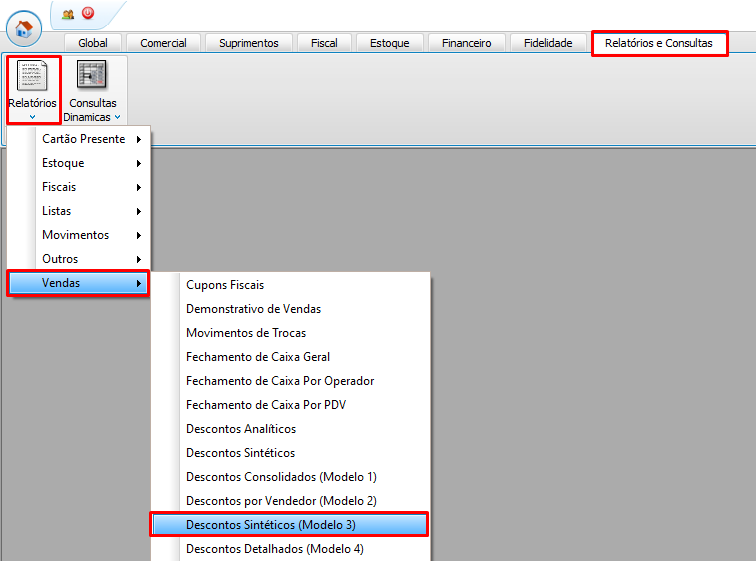Screen dimensions: 756x561
Task: Expand the Cartão Presente submenu arrow
Action: [x=139, y=139]
